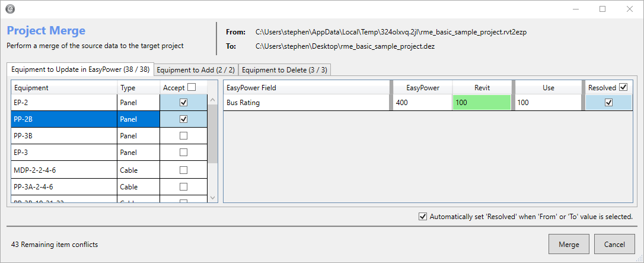Open the Equipment to Delete tab

coord(284,70)
